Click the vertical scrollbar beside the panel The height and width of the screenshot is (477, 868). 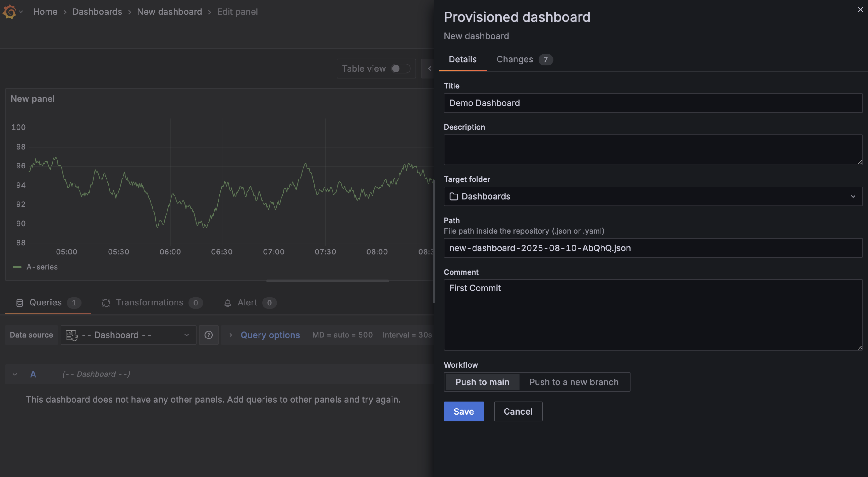pyautogui.click(x=434, y=241)
